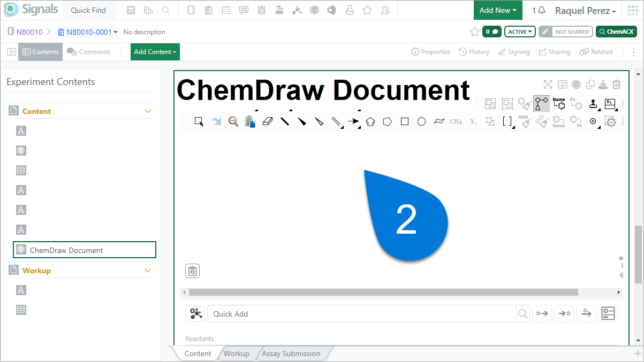Open the notebook icon in top navigation
This screenshot has width=644, height=362.
[x=192, y=10]
